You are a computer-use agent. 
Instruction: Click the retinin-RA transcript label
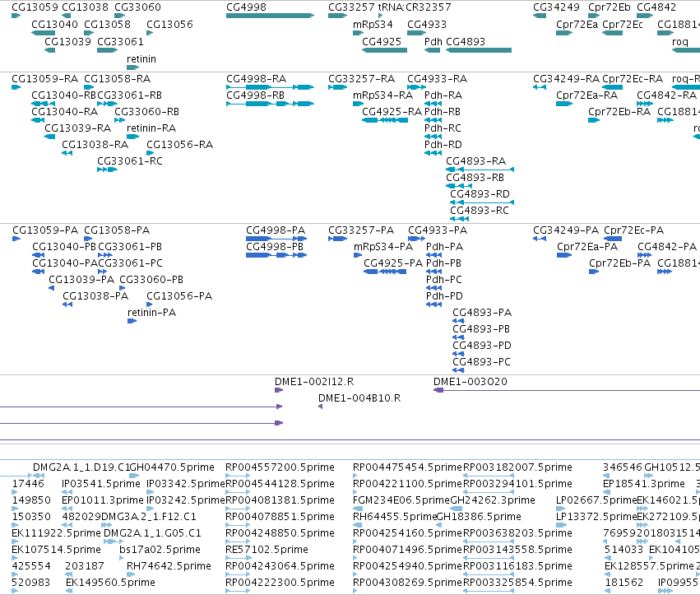(x=151, y=128)
